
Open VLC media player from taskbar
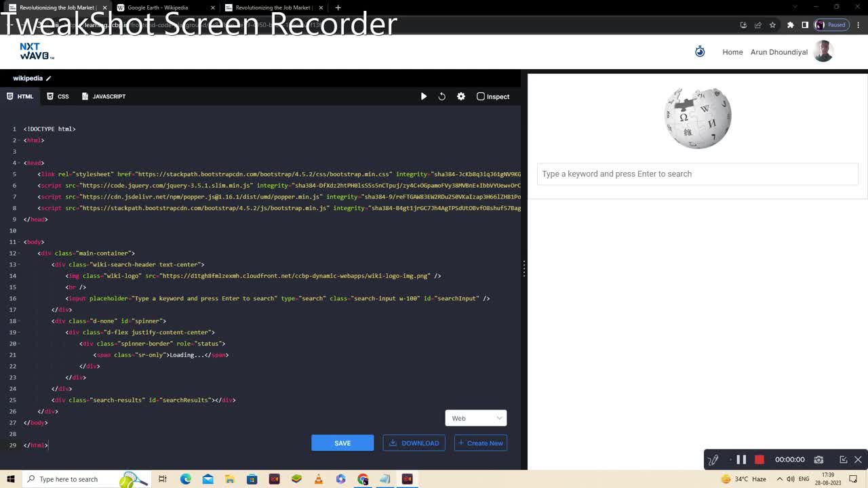319,479
